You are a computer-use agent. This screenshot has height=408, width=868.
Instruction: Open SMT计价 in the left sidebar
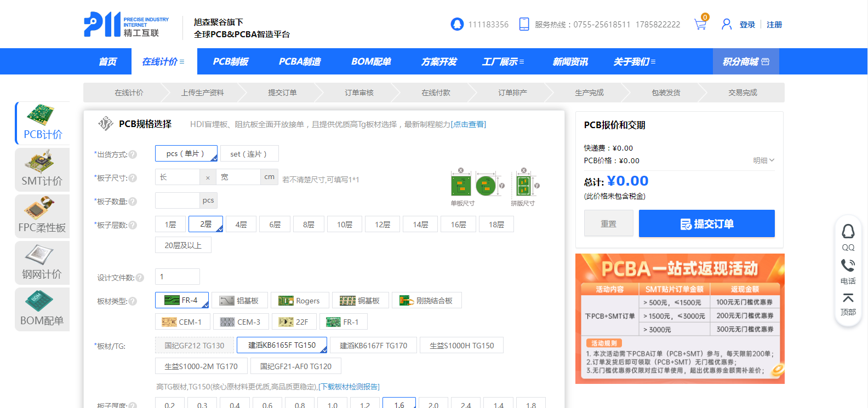click(x=42, y=170)
